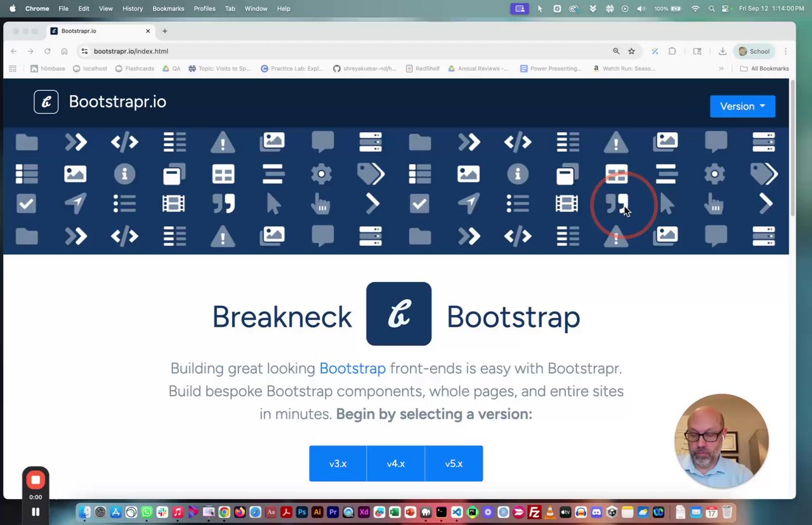Open Spotlight search in menu bar
This screenshot has height=525, width=812.
point(711,8)
